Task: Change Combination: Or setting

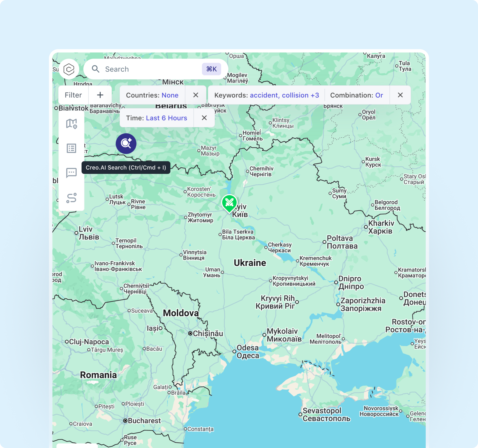Action: (357, 95)
